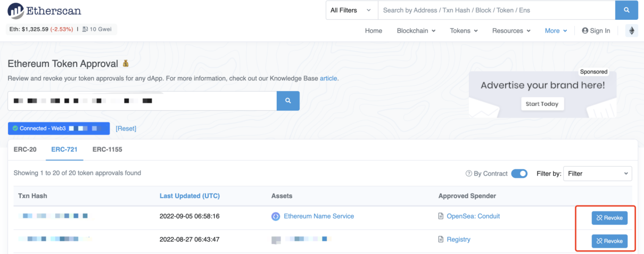This screenshot has height=254, width=644.
Task: Open the All Filters dropdown
Action: coord(352,10)
